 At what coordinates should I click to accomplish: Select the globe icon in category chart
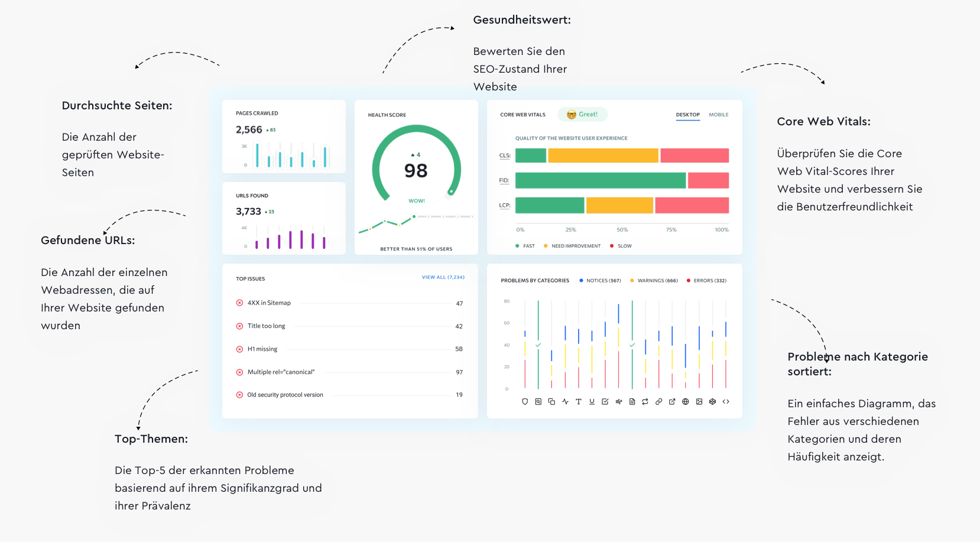pyautogui.click(x=686, y=402)
